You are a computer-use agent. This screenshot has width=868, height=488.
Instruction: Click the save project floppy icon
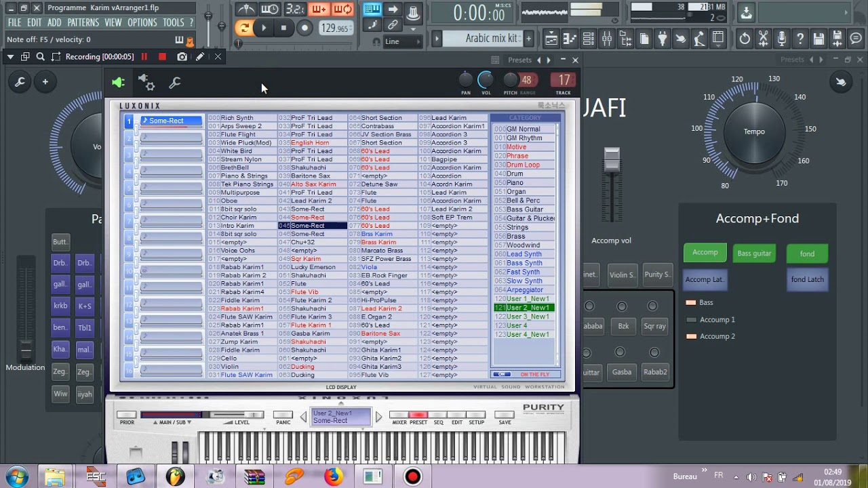(x=819, y=39)
